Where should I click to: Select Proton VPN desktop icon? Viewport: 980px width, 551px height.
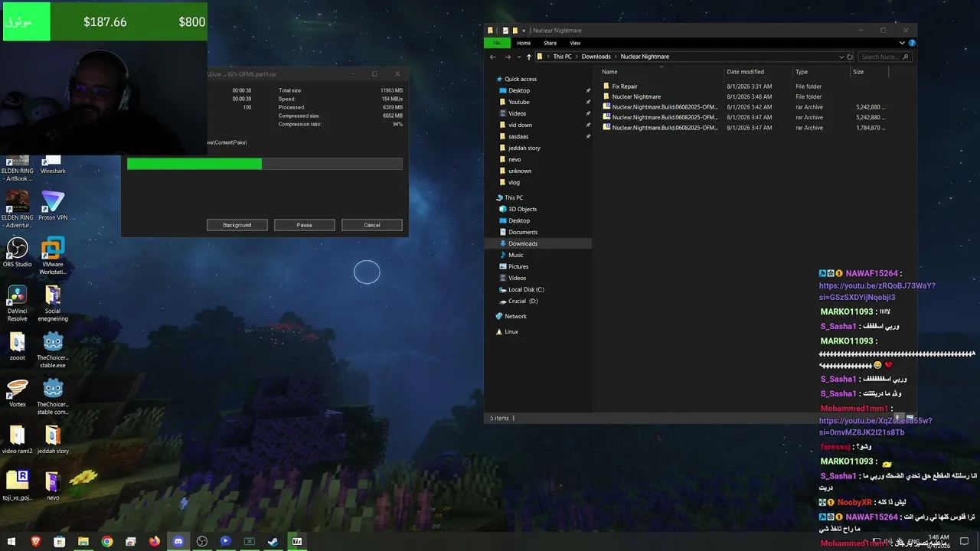click(x=53, y=206)
